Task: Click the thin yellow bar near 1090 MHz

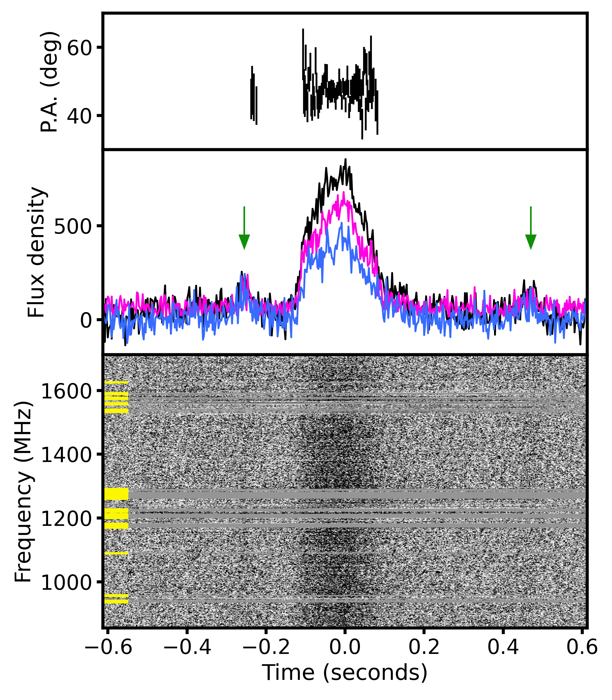Action: [116, 553]
